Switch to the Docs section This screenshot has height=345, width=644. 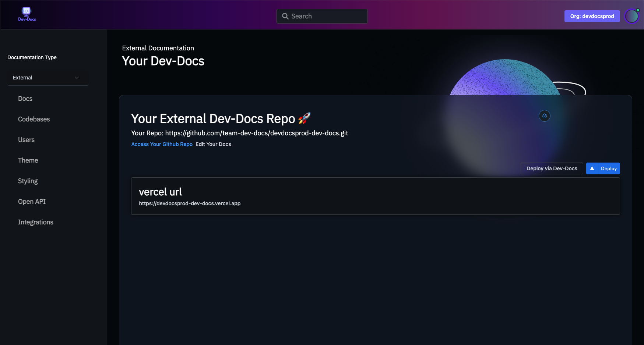(x=25, y=99)
